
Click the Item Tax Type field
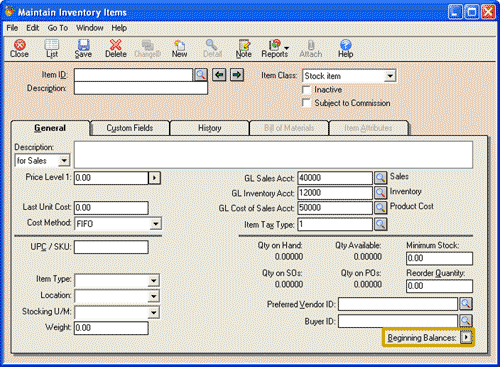click(335, 224)
